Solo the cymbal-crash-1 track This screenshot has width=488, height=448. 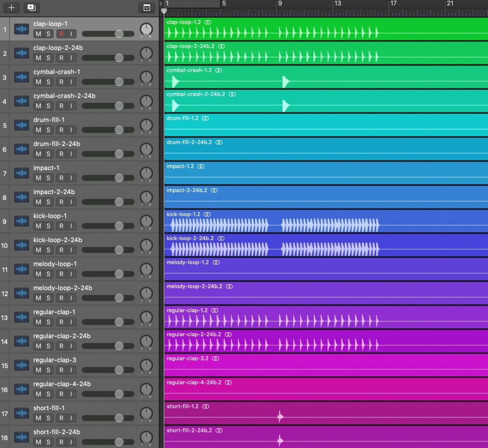pyautogui.click(x=48, y=82)
